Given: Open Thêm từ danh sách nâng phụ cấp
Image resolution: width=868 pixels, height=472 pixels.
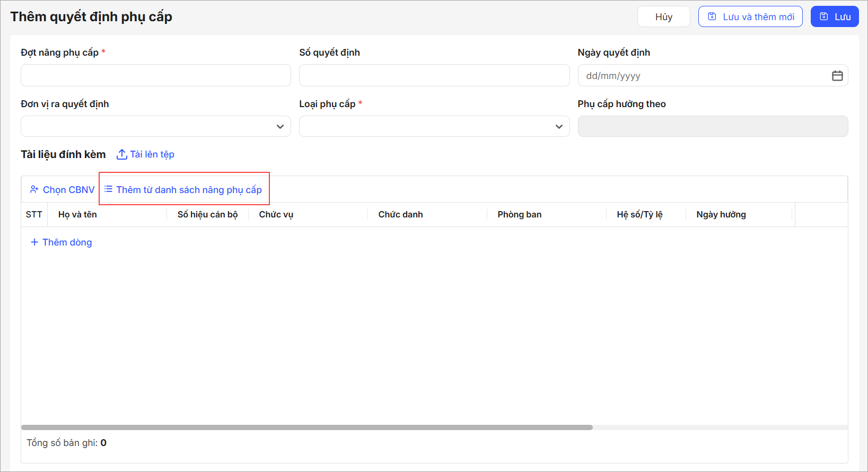Looking at the screenshot, I should click(189, 190).
